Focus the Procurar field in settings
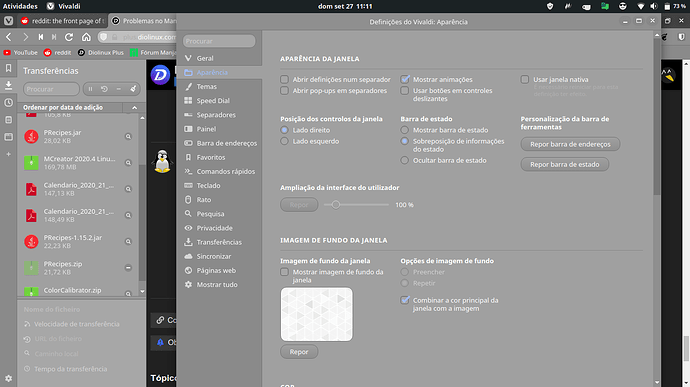690x387 pixels. [219, 41]
